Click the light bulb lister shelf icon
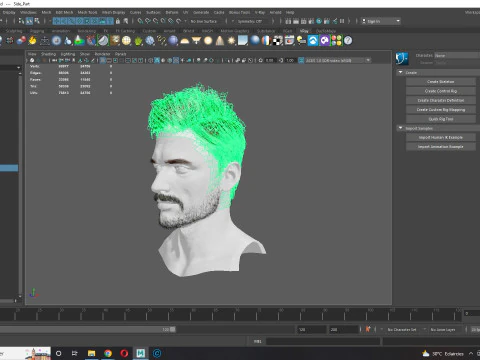480x360 pixels. pyautogui.click(x=301, y=41)
